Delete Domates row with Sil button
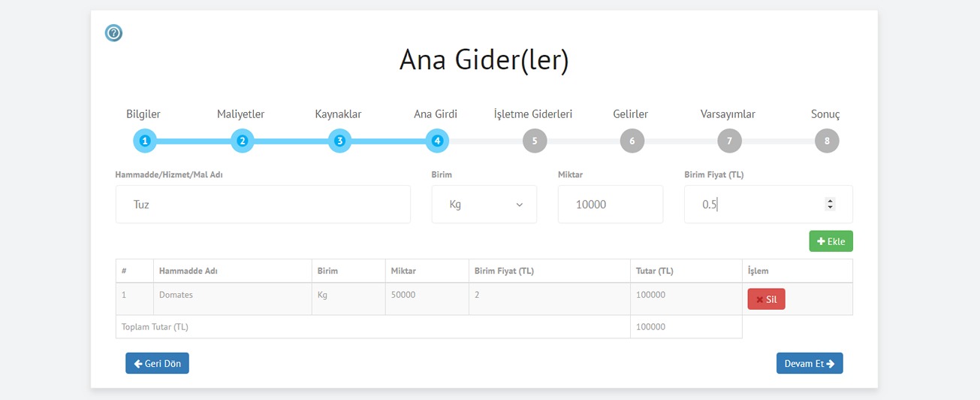Image resolution: width=980 pixels, height=400 pixels. coord(766,299)
